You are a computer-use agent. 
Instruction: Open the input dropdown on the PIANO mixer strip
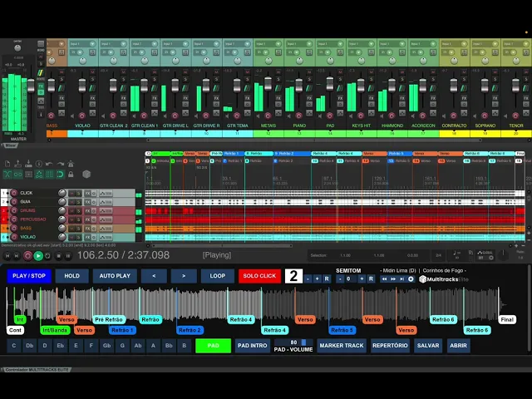coord(299,44)
